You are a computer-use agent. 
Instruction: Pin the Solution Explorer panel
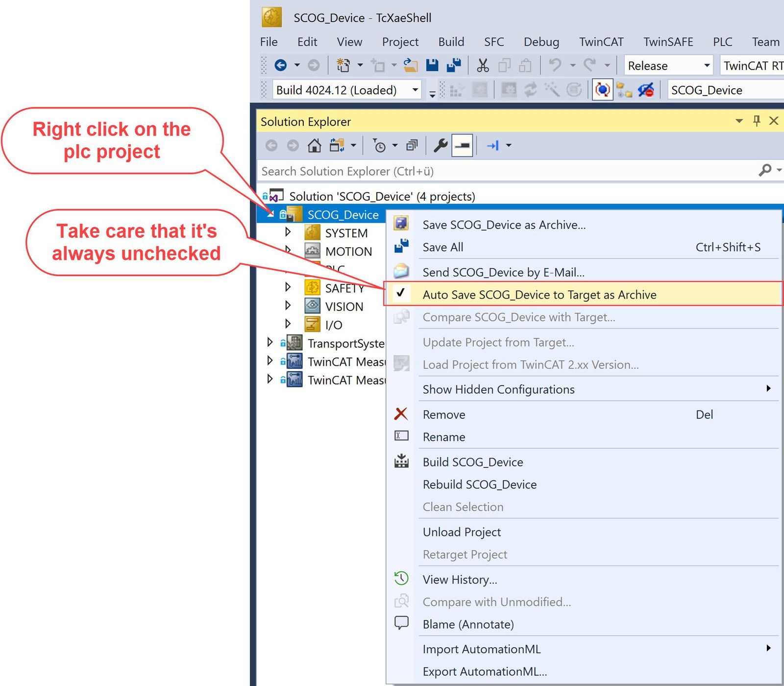(x=757, y=121)
